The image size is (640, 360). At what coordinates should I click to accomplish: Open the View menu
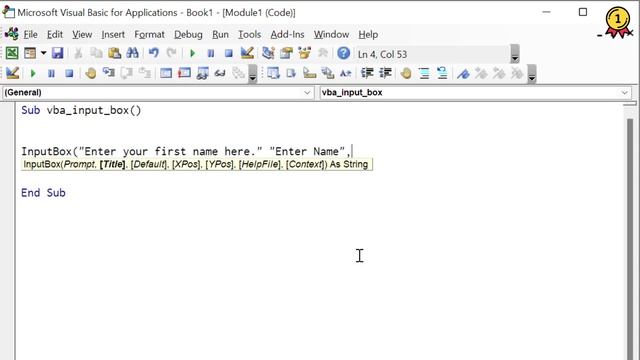coord(82,35)
